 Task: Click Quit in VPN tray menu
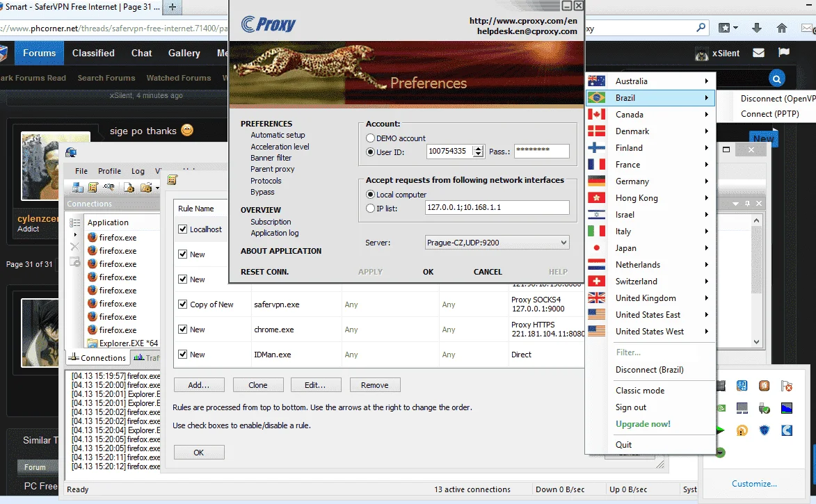click(x=623, y=445)
